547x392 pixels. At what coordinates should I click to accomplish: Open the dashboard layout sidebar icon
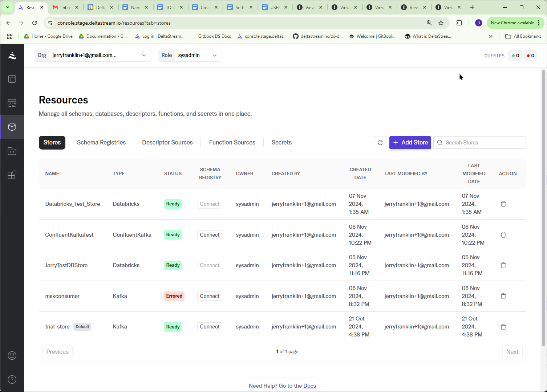[12, 79]
